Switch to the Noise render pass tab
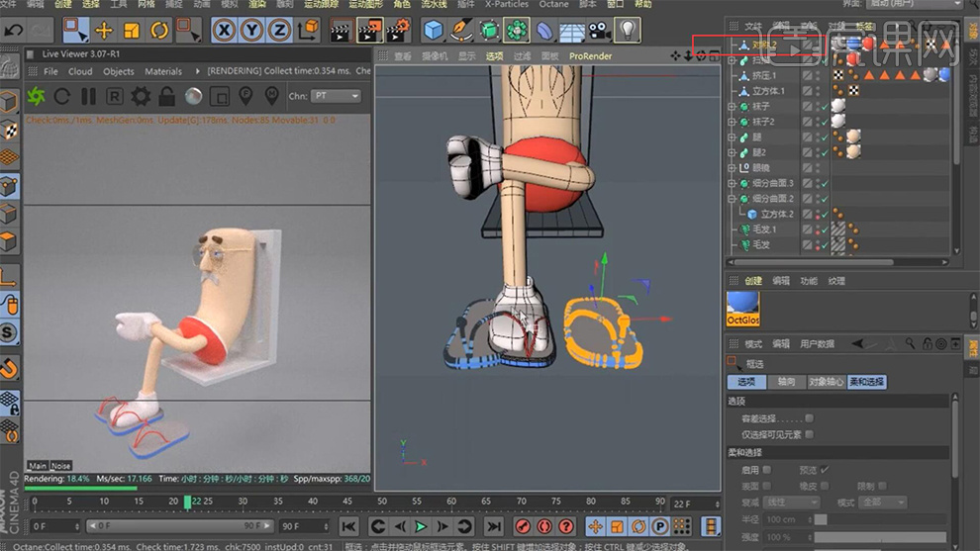This screenshot has width=980, height=551. 60,466
